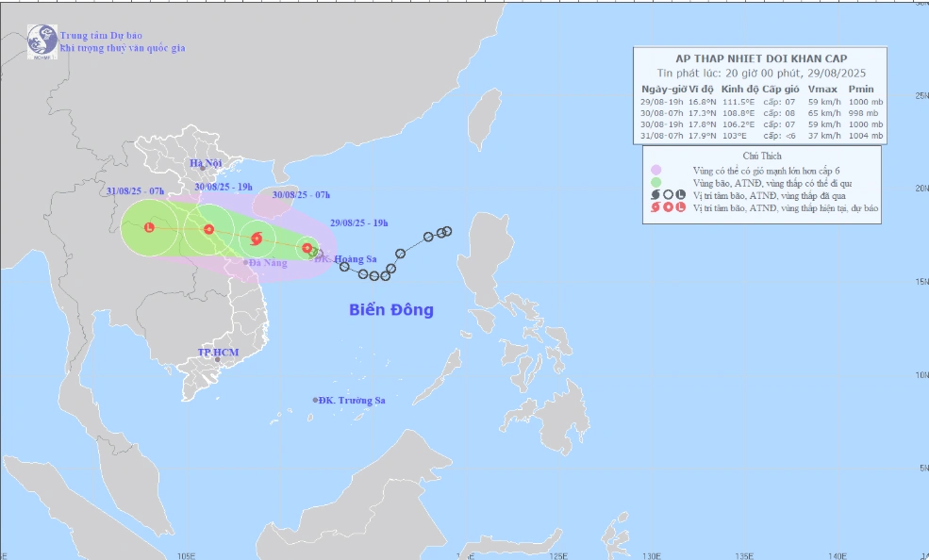929x560 pixels.
Task: Click the 'AP THAP NHIET DOI KHAN CAP' title
Action: coord(761,57)
